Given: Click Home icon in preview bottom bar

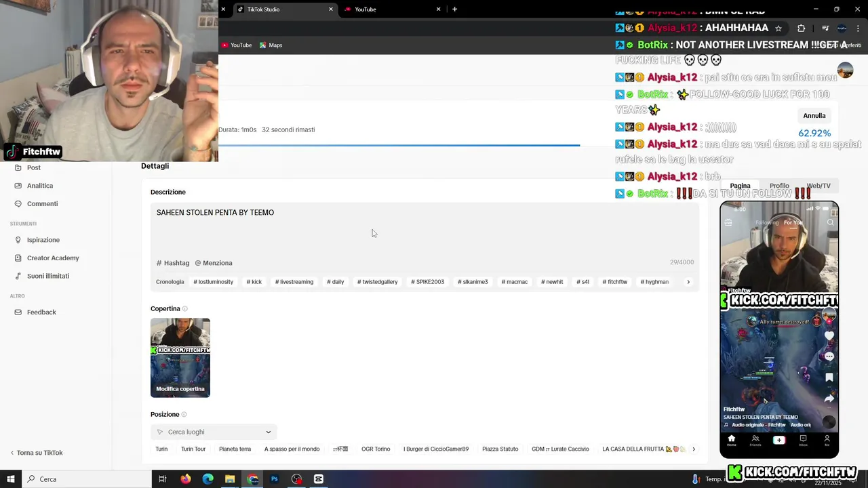Looking at the screenshot, I should click(731, 440).
